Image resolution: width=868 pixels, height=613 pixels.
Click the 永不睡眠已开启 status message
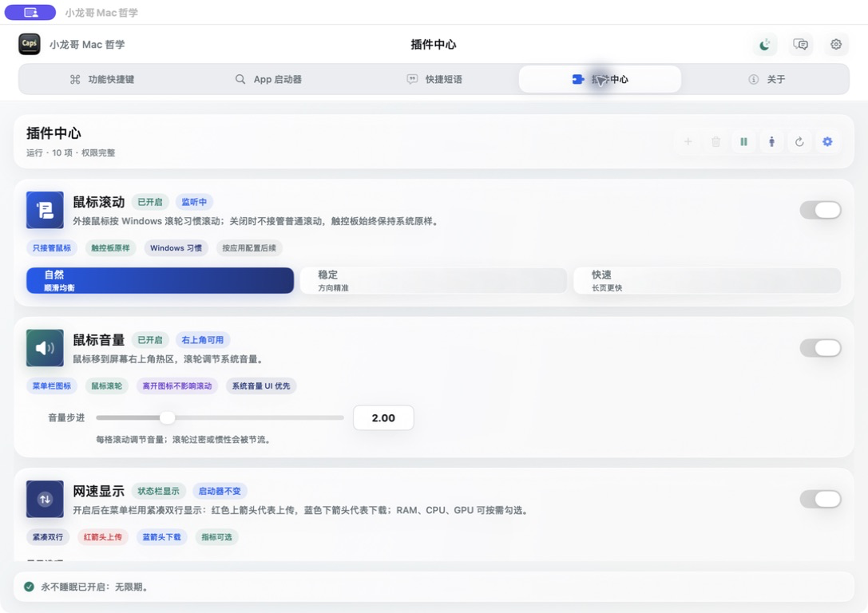coord(94,587)
